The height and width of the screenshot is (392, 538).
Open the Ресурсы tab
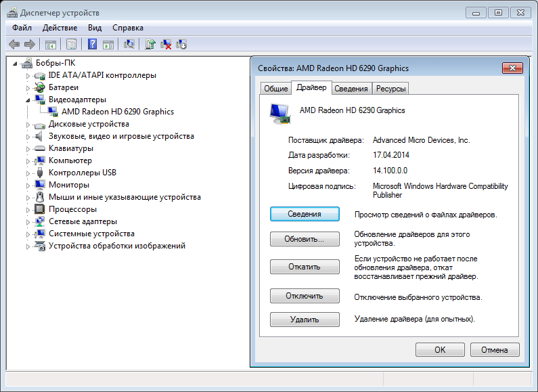coord(390,89)
